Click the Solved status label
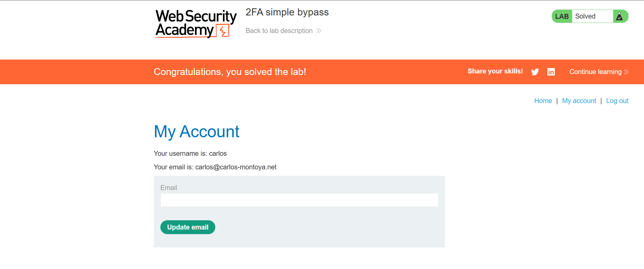This screenshot has height=269, width=644. point(585,16)
